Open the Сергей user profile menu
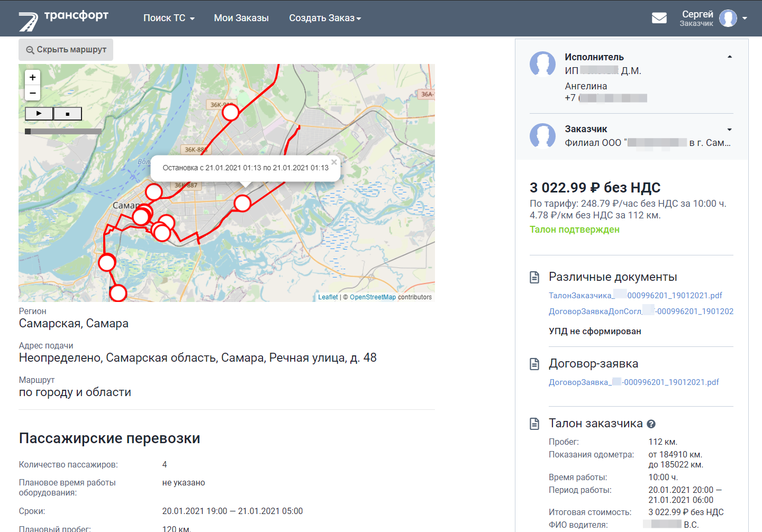762x532 pixels. pyautogui.click(x=714, y=18)
